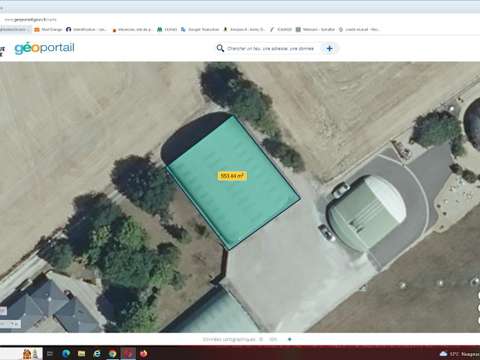
Task: Focus the place or address search field
Action: (x=270, y=49)
